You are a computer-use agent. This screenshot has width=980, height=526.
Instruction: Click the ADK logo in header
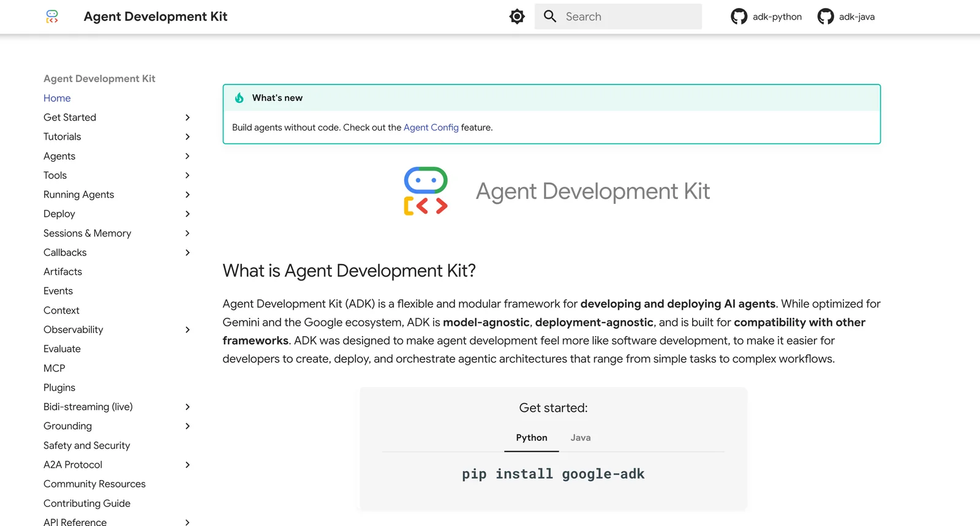[x=52, y=17]
